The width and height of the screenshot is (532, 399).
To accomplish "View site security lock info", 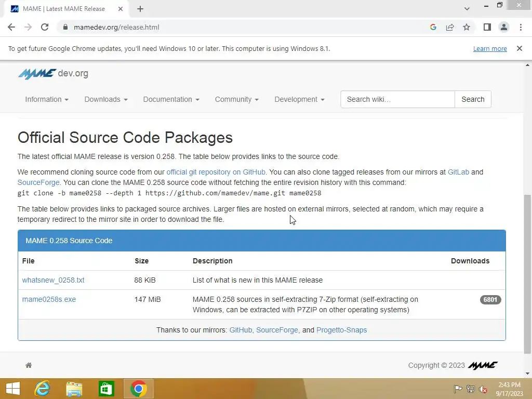I will click(65, 27).
